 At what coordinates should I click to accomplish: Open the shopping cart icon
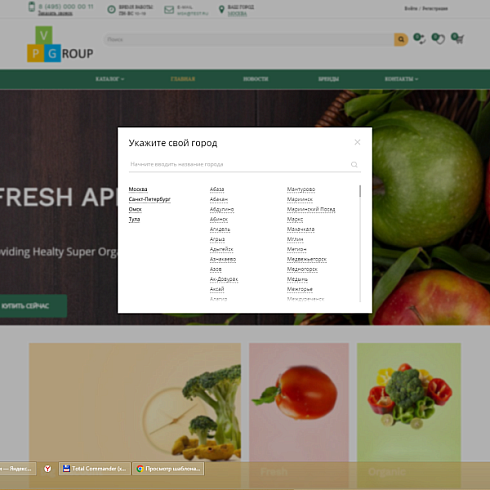(457, 38)
